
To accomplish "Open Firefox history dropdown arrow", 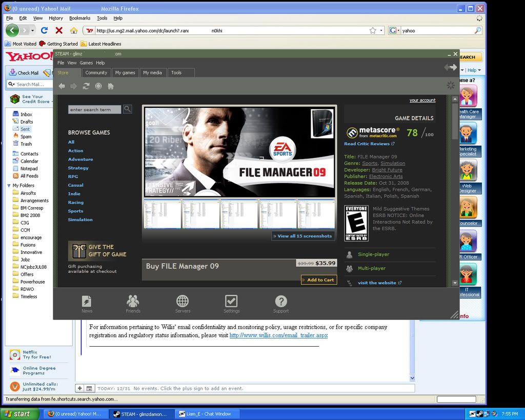I will [x=32, y=30].
